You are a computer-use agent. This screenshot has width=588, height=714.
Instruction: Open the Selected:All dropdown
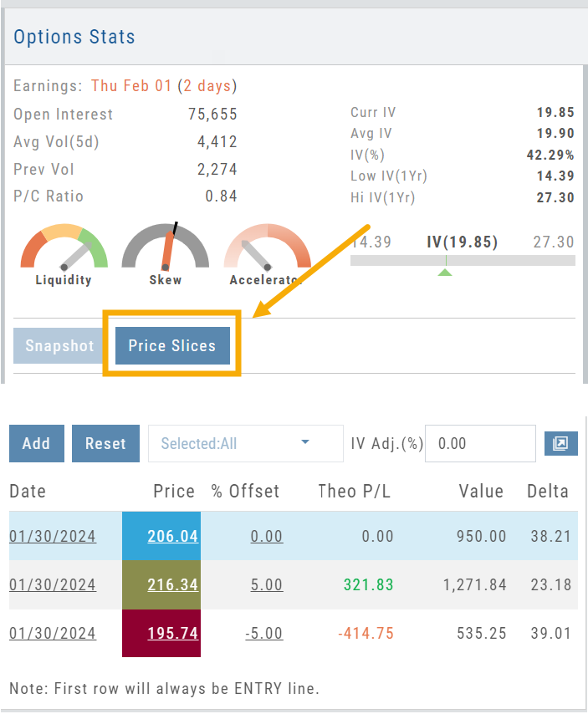[245, 443]
